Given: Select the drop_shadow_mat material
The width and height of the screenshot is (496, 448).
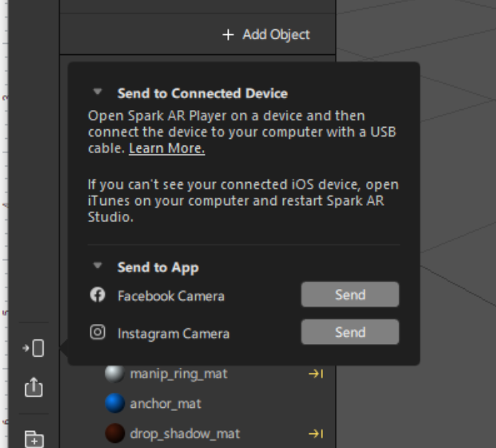Looking at the screenshot, I should click(185, 433).
